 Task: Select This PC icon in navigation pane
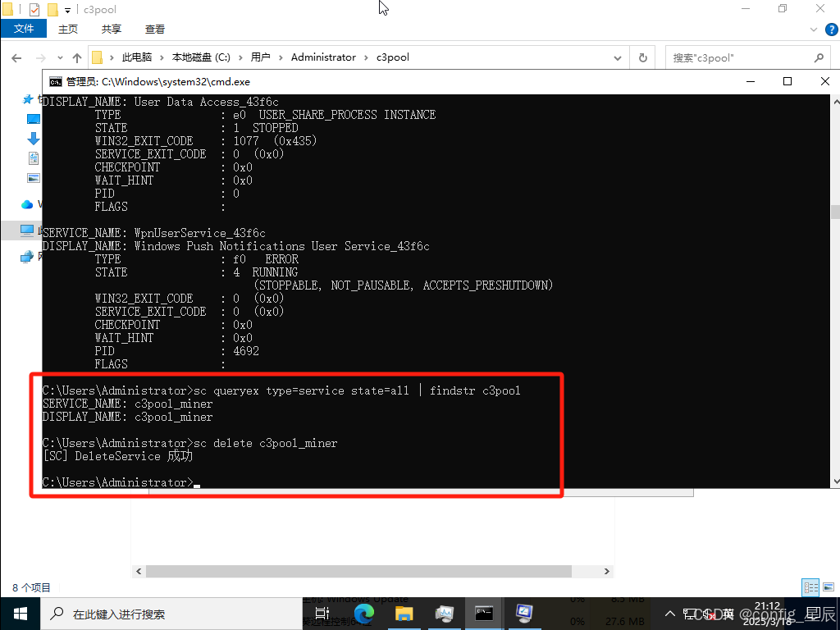27,231
